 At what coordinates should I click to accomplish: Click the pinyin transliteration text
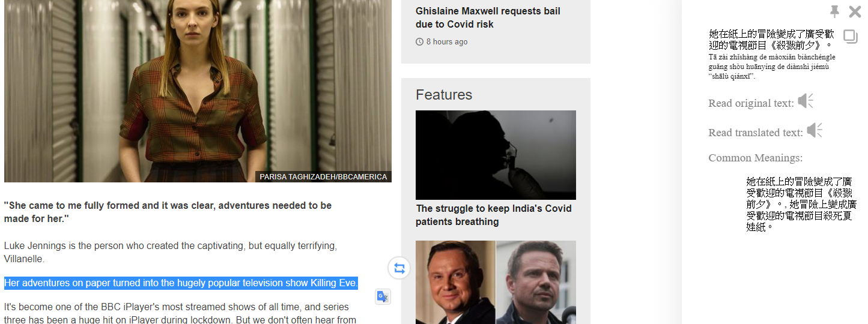tap(772, 67)
